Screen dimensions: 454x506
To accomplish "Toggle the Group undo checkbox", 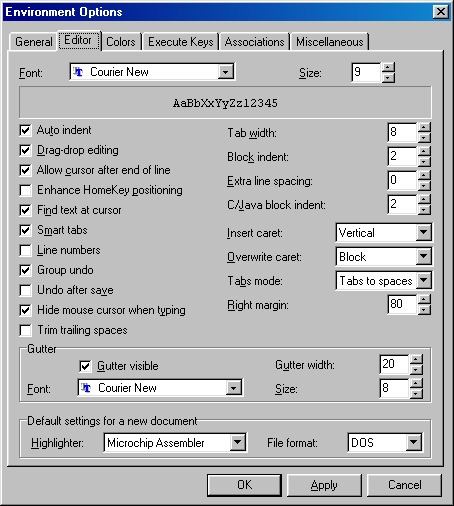I will [x=25, y=270].
